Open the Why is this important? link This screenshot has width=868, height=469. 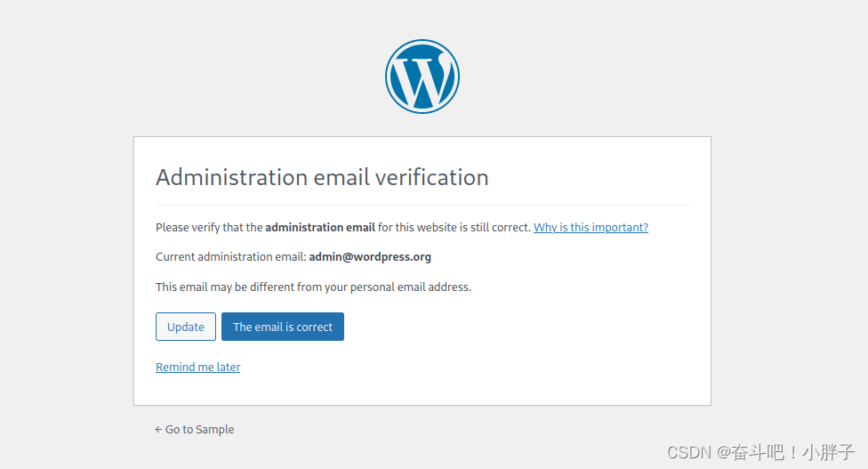591,228
